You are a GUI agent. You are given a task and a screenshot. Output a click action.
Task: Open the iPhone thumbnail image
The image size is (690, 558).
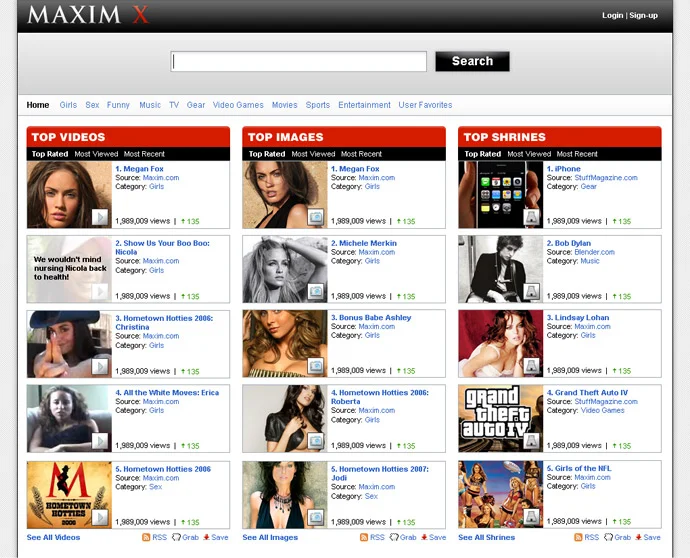point(501,195)
